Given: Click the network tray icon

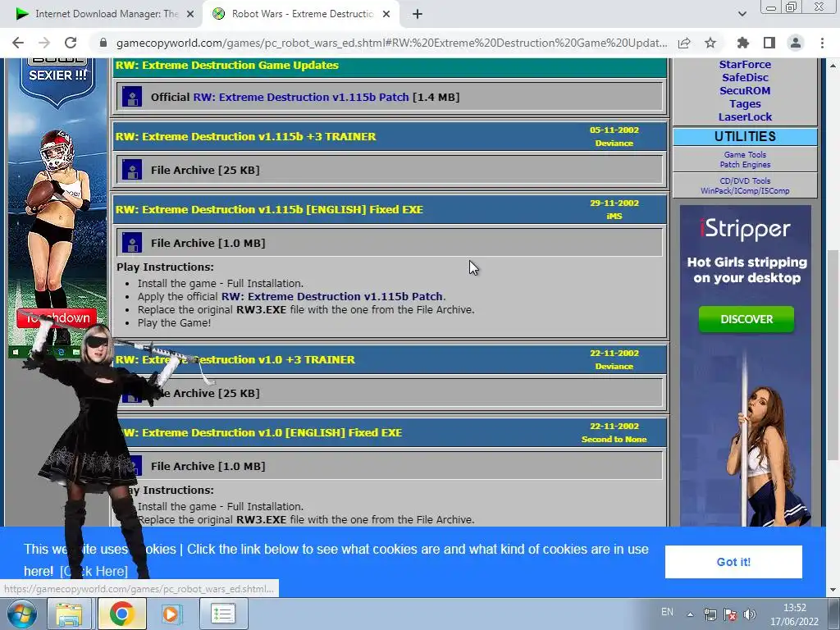Looking at the screenshot, I should (x=710, y=614).
